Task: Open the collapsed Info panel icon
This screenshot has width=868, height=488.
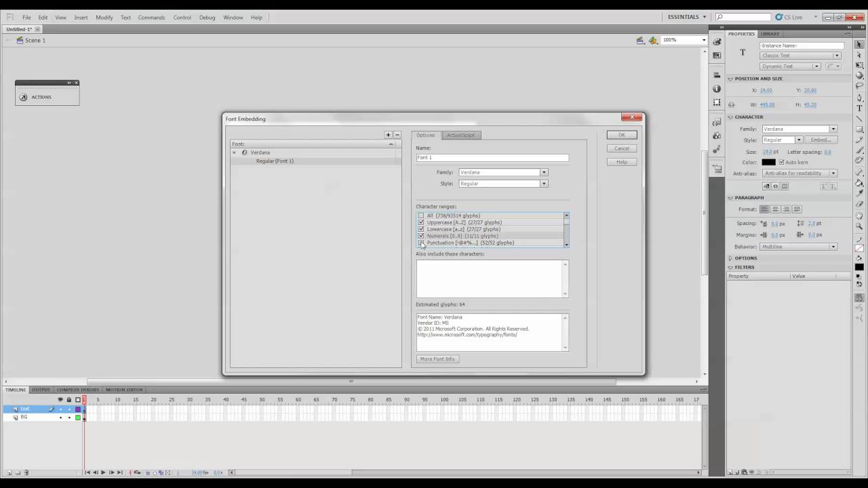Action: pos(717,89)
